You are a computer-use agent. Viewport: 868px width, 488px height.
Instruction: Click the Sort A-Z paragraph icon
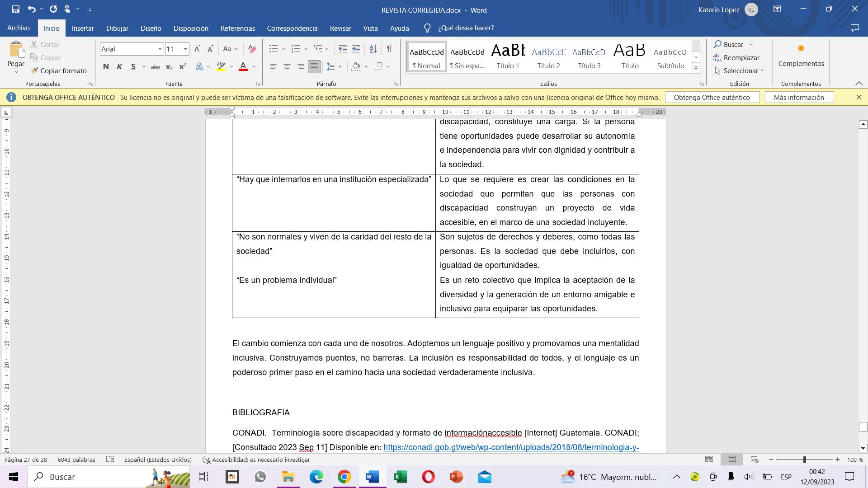coord(373,49)
